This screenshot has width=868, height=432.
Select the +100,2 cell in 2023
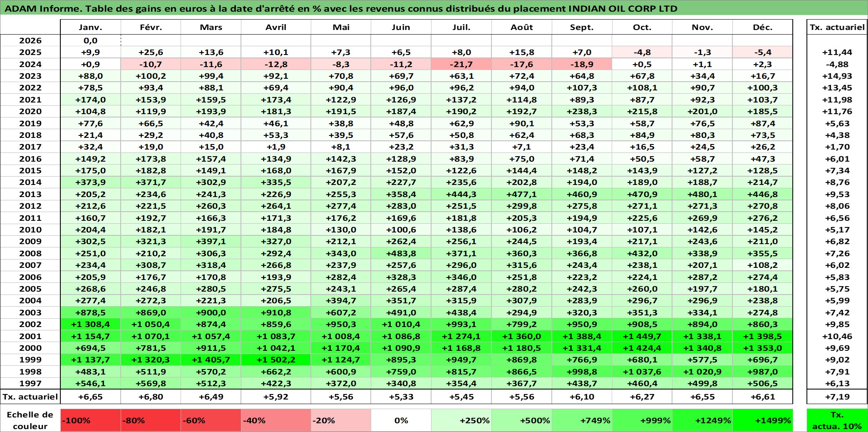(x=151, y=76)
